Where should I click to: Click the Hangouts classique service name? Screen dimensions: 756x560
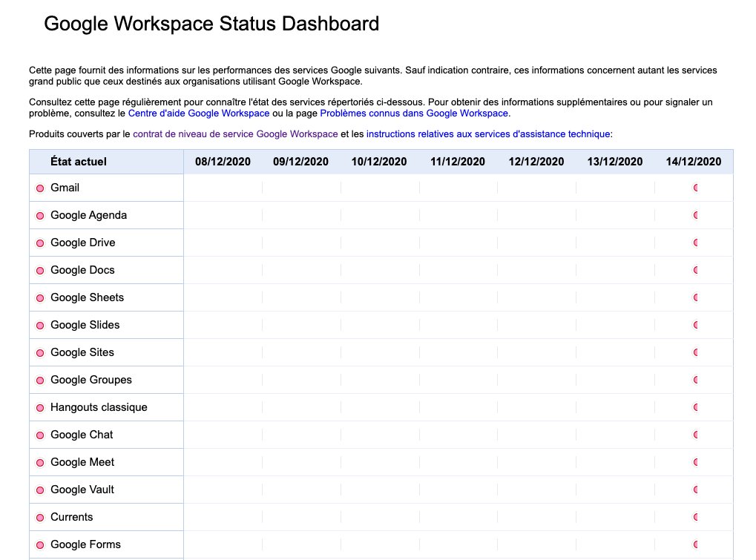pyautogui.click(x=99, y=408)
